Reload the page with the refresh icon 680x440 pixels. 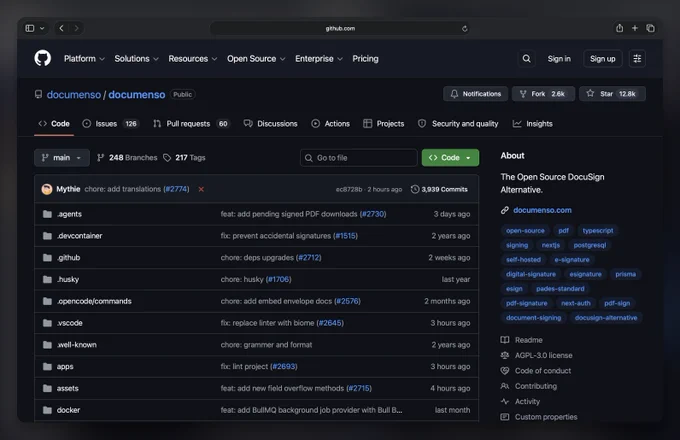[x=464, y=29]
